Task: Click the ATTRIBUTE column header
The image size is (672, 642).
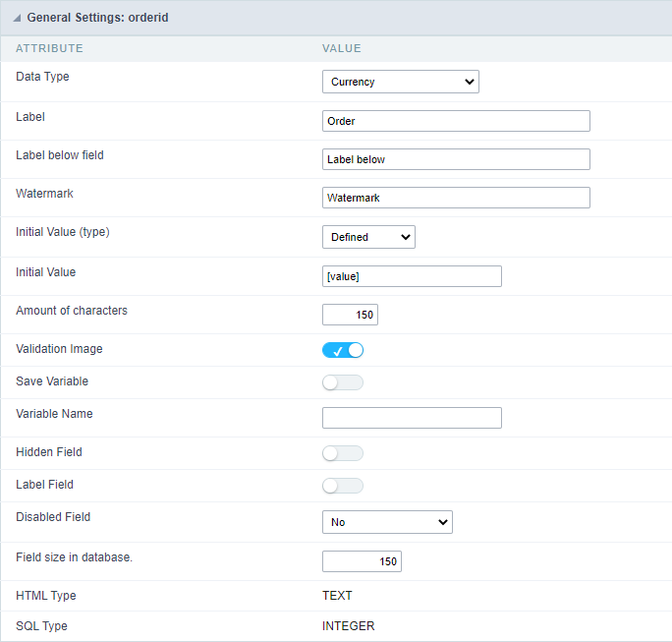Action: [x=50, y=48]
